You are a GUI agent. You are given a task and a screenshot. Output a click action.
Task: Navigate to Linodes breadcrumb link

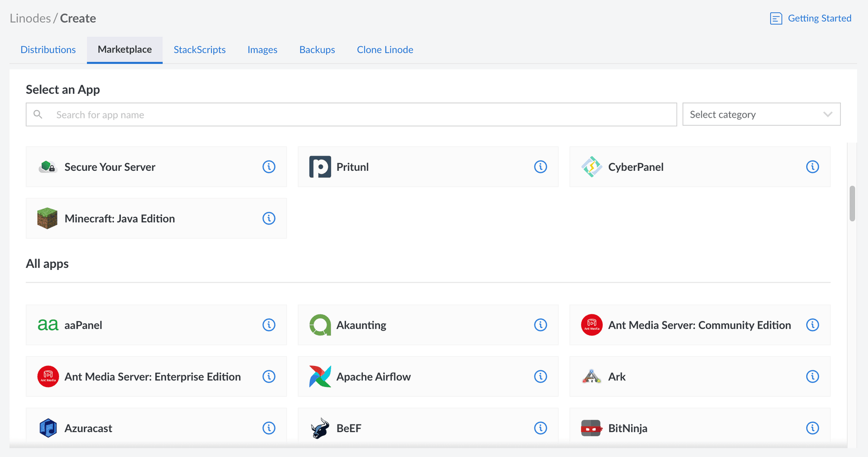point(30,18)
